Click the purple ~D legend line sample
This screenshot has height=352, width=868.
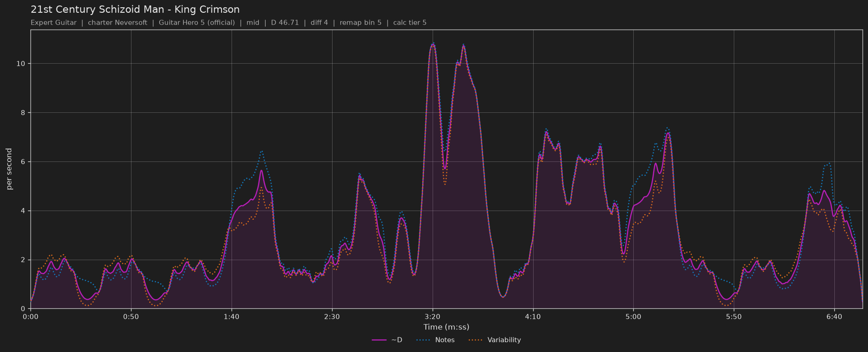379,340
